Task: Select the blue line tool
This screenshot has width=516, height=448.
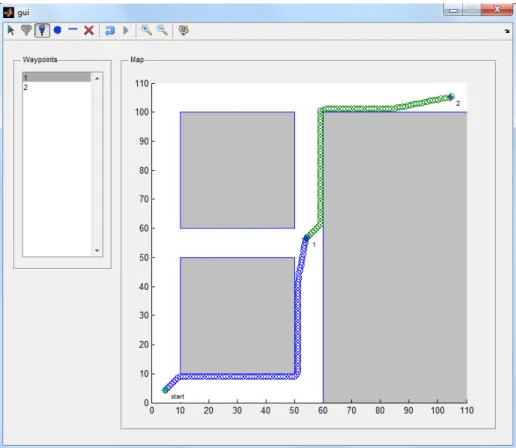Action: tap(73, 30)
